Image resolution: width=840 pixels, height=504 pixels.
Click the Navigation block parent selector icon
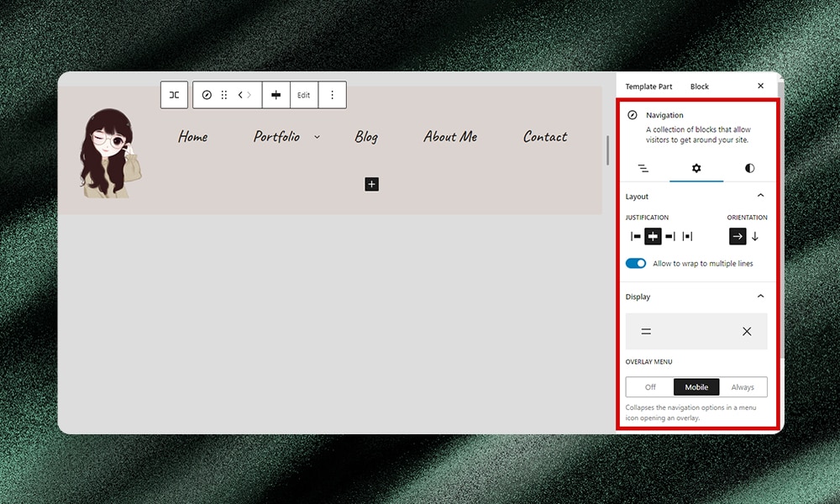pyautogui.click(x=207, y=95)
